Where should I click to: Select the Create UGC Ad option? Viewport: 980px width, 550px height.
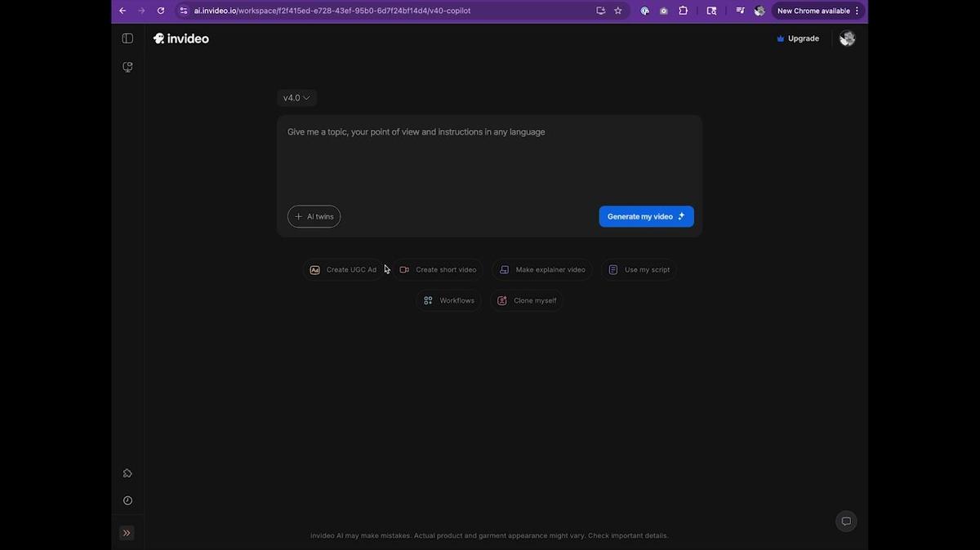343,270
